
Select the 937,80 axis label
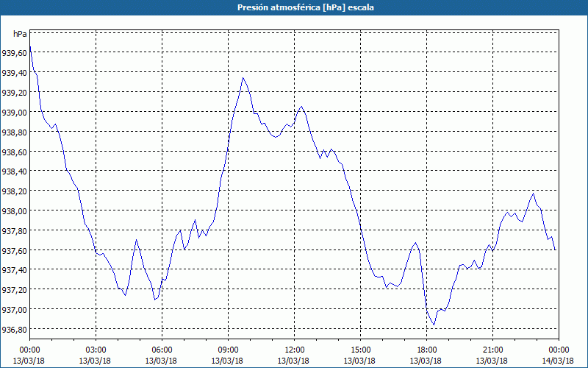[x=14, y=230]
